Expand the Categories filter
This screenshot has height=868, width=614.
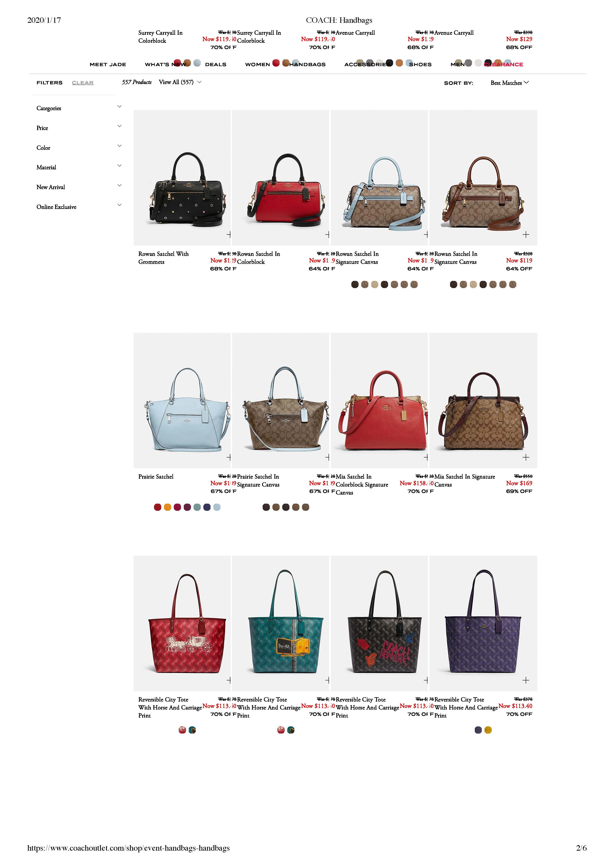pos(79,108)
